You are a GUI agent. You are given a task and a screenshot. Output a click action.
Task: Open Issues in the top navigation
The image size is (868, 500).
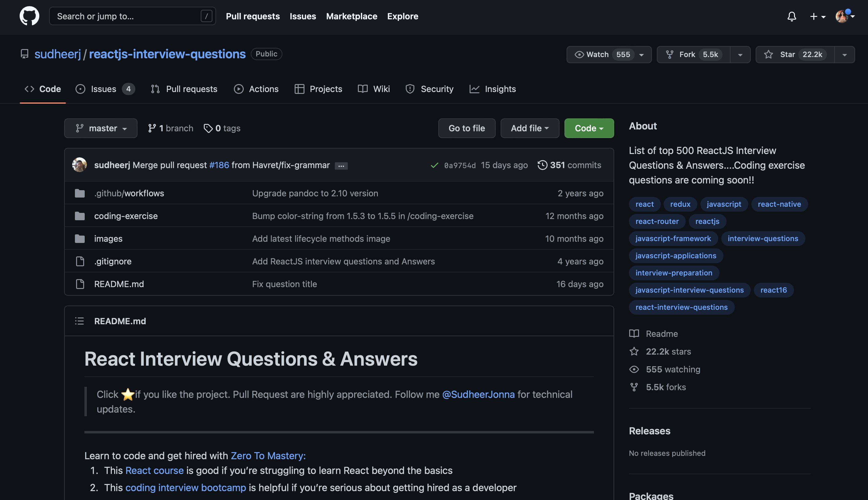coord(303,16)
